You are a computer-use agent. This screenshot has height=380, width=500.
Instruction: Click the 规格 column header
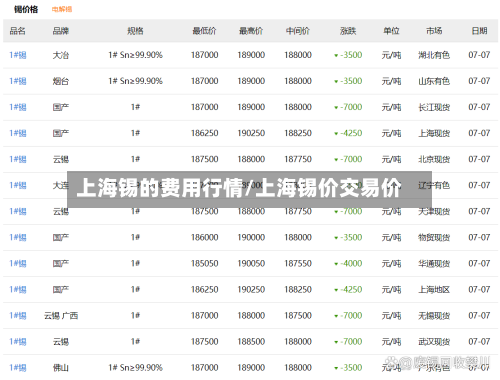click(x=135, y=31)
